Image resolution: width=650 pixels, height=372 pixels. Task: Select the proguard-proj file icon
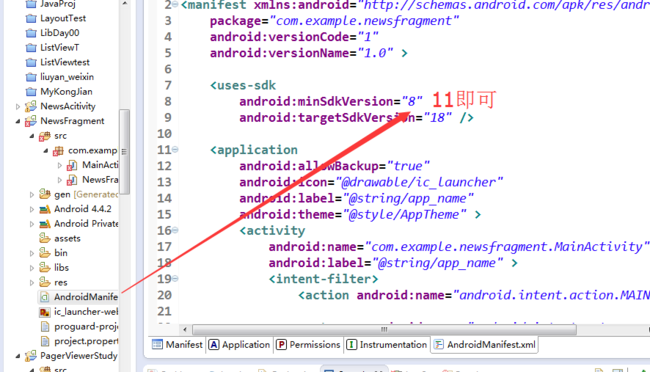(x=45, y=327)
